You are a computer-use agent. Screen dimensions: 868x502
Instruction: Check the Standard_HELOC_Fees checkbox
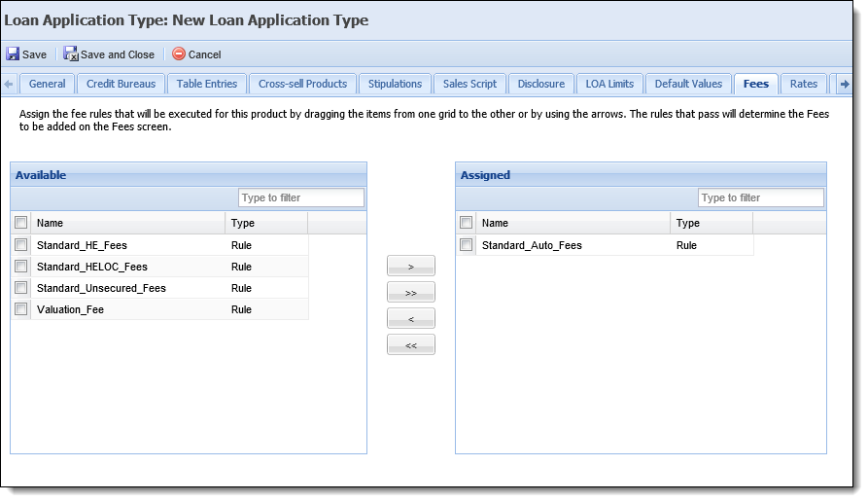coord(21,266)
